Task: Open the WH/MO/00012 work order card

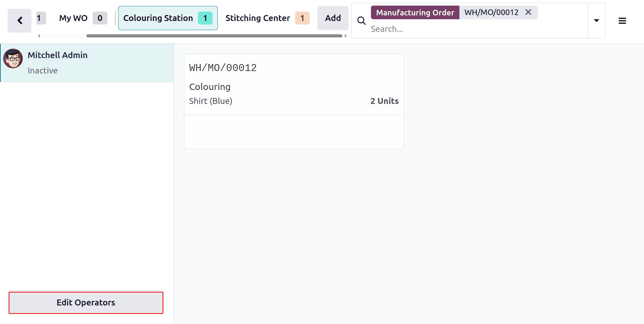Action: pyautogui.click(x=294, y=101)
